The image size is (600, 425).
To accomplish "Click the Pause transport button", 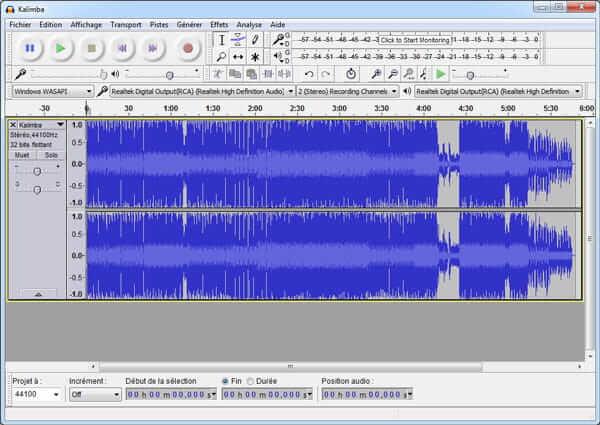I will tap(30, 47).
